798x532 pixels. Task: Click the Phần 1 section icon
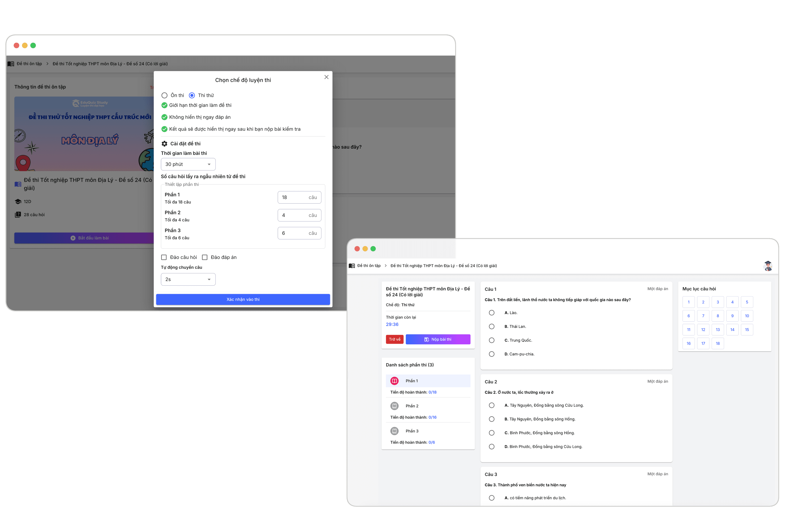tap(394, 381)
